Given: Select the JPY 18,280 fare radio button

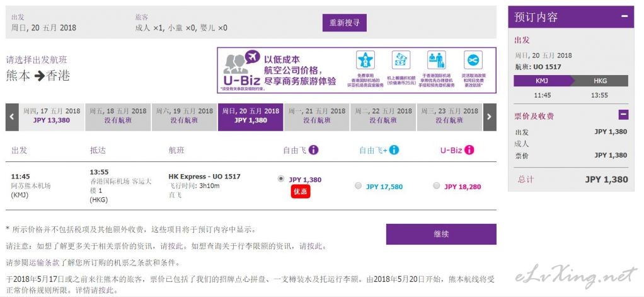Looking at the screenshot, I should (x=437, y=185).
